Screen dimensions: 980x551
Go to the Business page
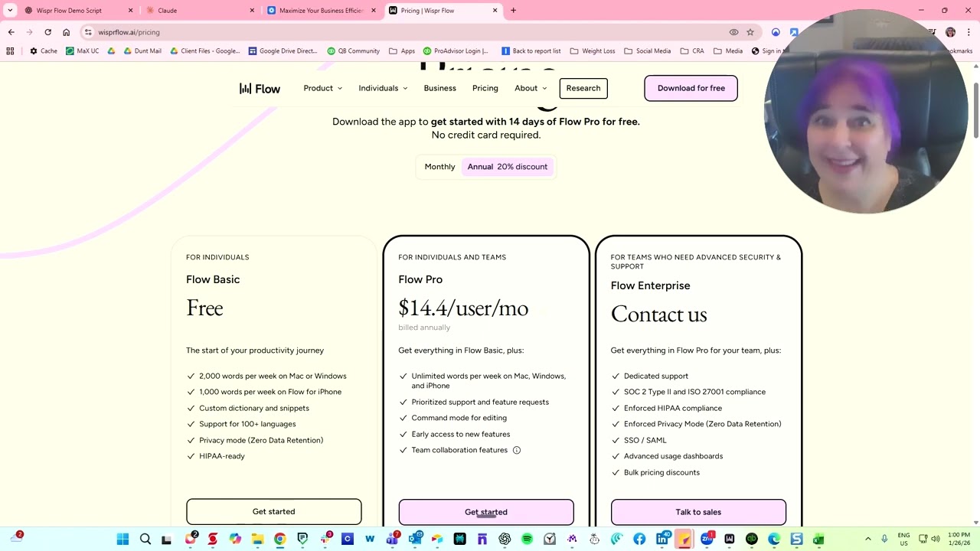tap(439, 88)
